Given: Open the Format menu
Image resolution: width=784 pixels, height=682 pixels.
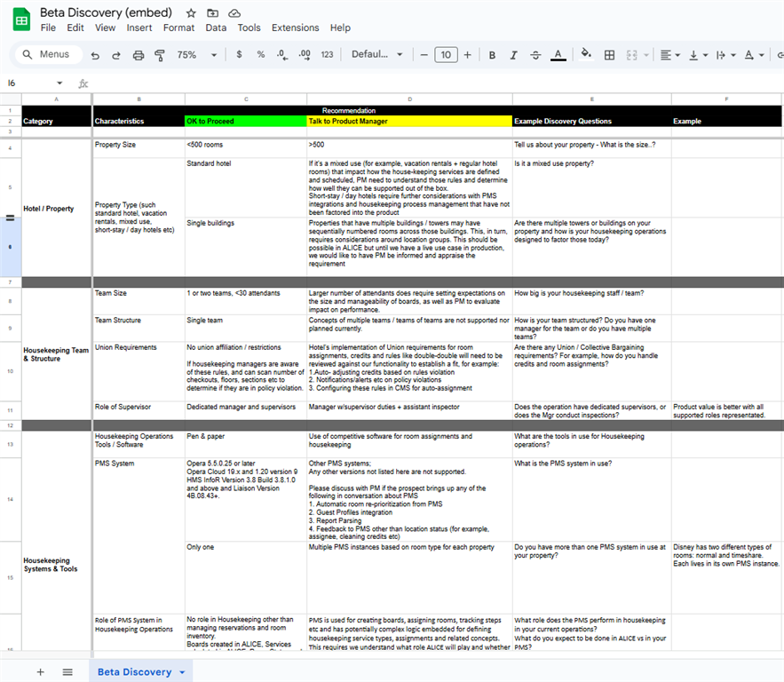Looking at the screenshot, I should (x=178, y=28).
